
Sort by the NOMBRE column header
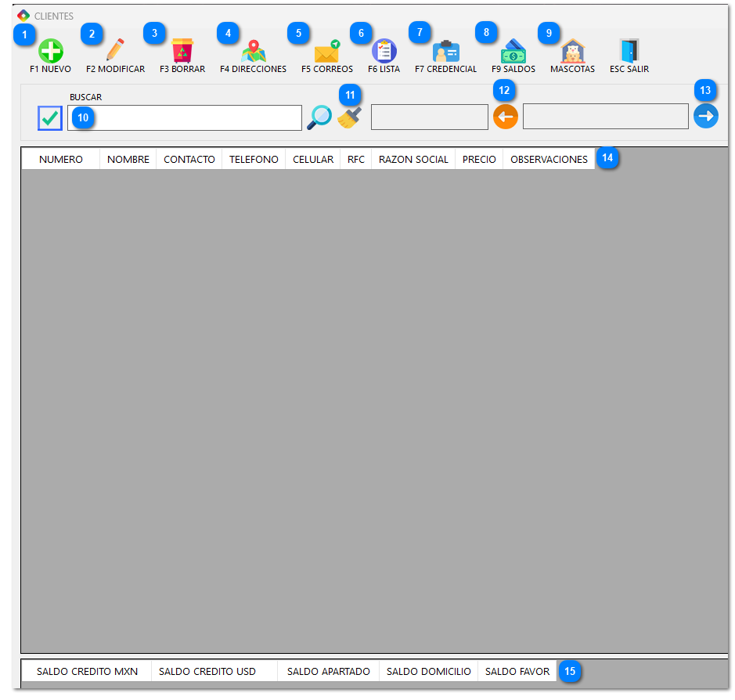coord(128,159)
